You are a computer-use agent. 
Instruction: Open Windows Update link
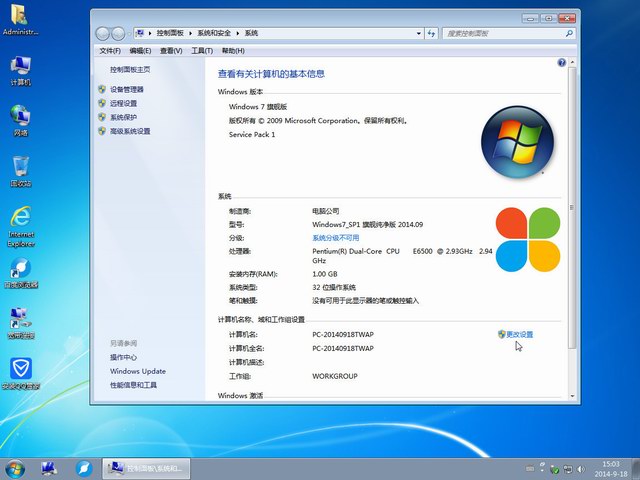click(138, 371)
